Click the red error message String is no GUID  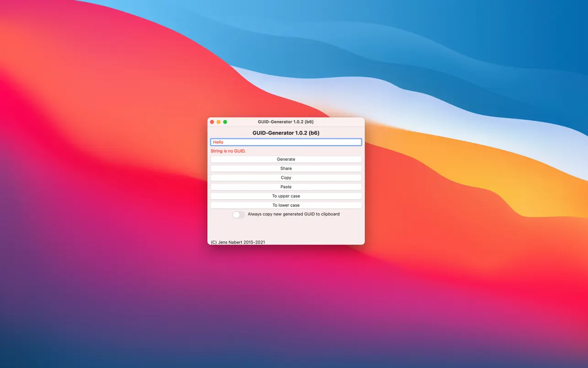(x=228, y=151)
